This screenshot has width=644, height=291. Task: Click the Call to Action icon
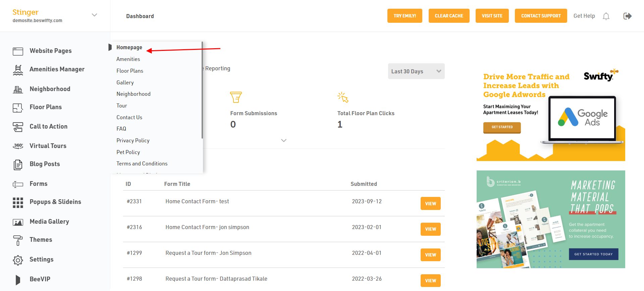(x=18, y=127)
